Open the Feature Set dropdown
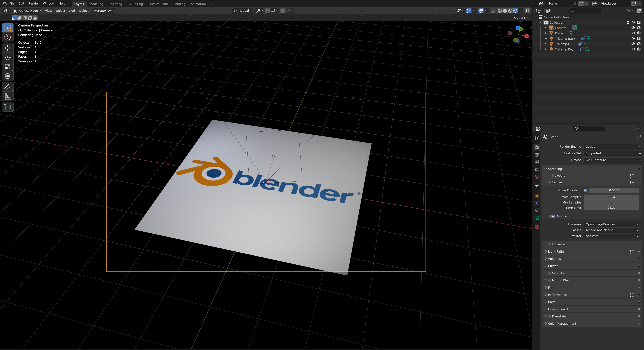The image size is (644, 350). click(613, 153)
